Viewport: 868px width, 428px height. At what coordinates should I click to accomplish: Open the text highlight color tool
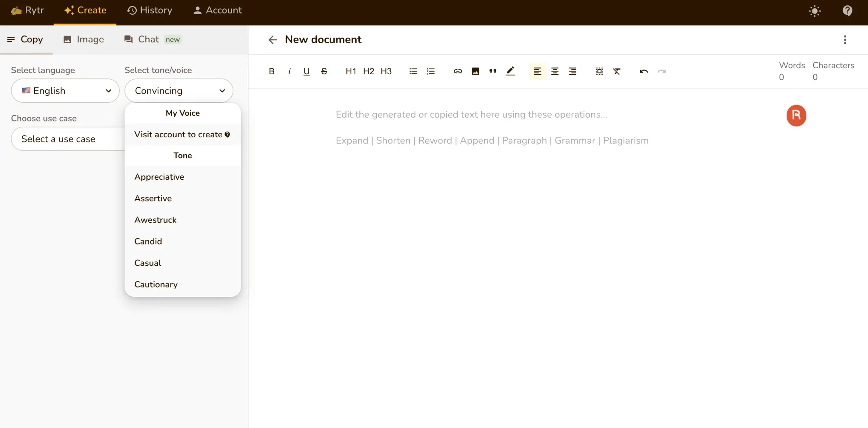tap(510, 71)
